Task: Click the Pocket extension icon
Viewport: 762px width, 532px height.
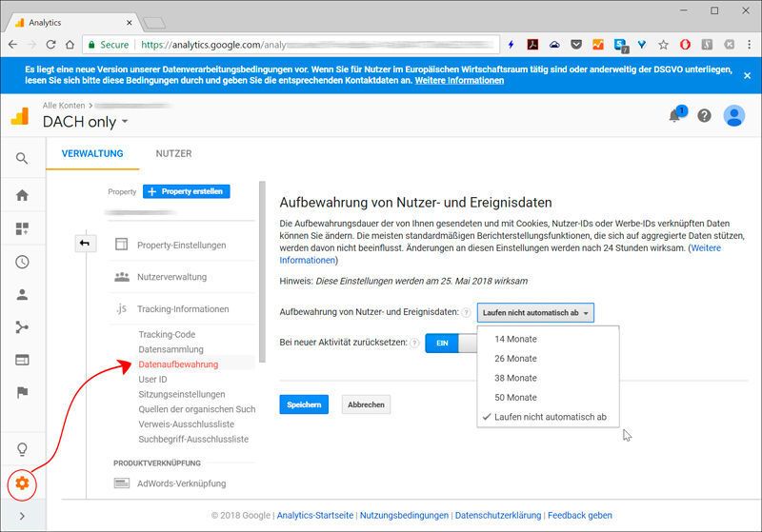Action: [576, 45]
